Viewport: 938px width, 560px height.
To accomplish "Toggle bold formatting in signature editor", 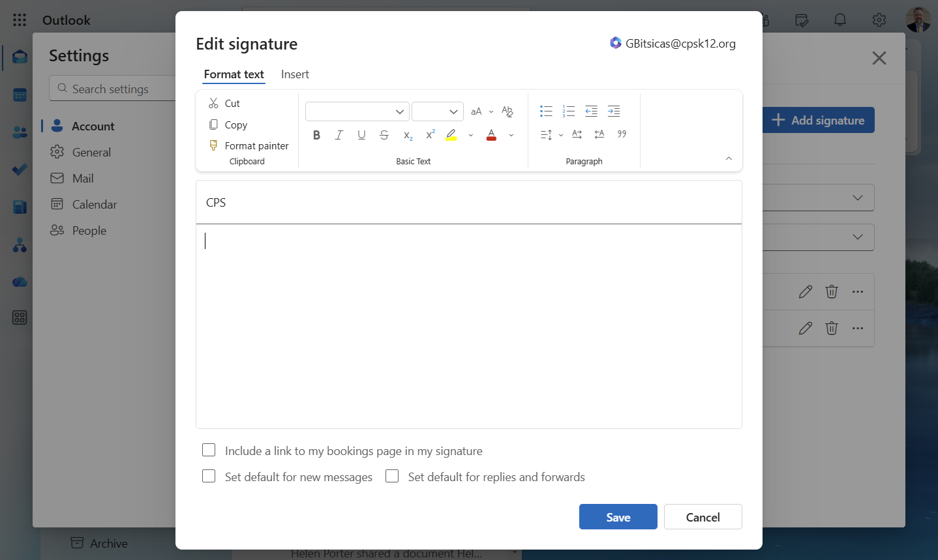I will point(316,135).
